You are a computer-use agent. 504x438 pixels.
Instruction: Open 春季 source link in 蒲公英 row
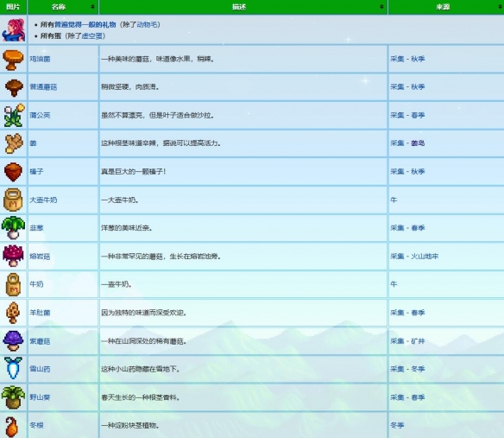418,115
